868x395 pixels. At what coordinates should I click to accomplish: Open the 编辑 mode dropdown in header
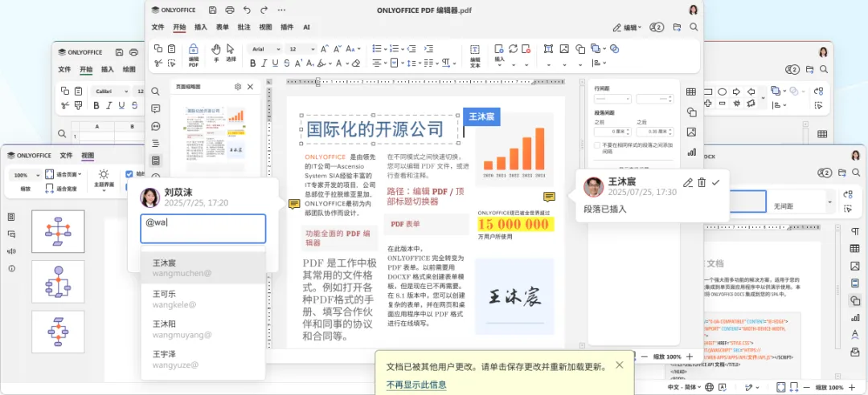(x=627, y=27)
